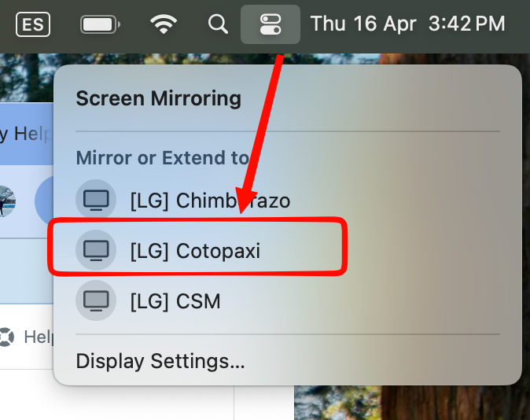This screenshot has width=530, height=420.
Task: Click the battery status icon
Action: click(x=101, y=24)
